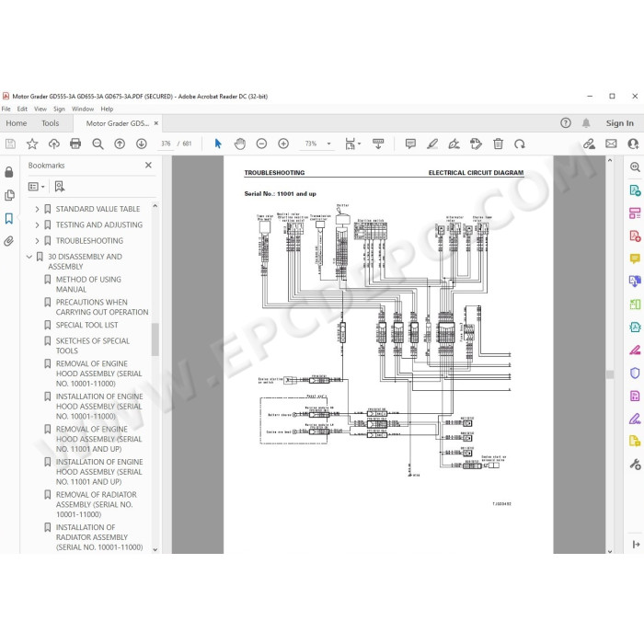Screen dimensions: 644x644
Task: Click the Print file icon
Action: pos(75,144)
